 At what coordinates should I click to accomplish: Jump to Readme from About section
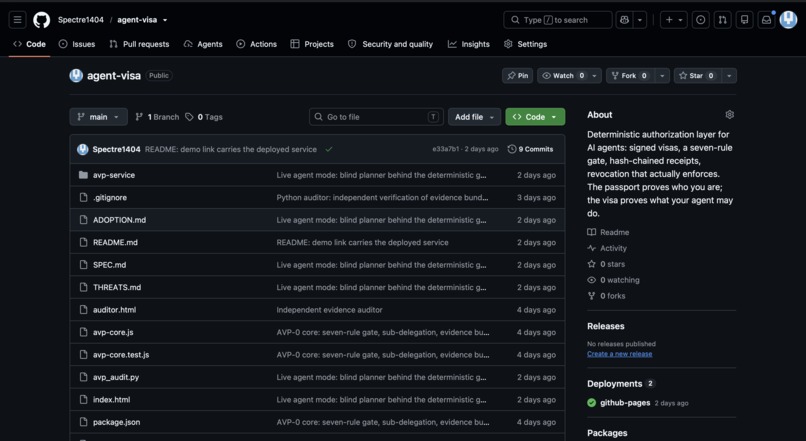(609, 232)
